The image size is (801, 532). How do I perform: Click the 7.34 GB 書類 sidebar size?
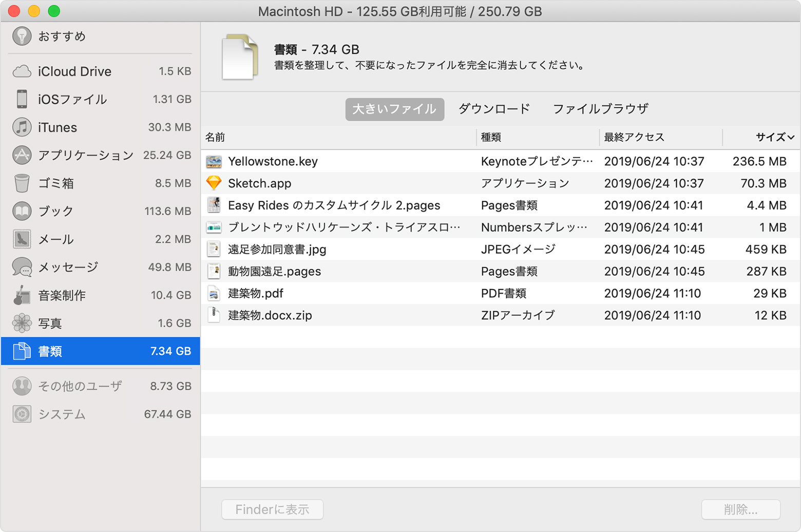[170, 351]
